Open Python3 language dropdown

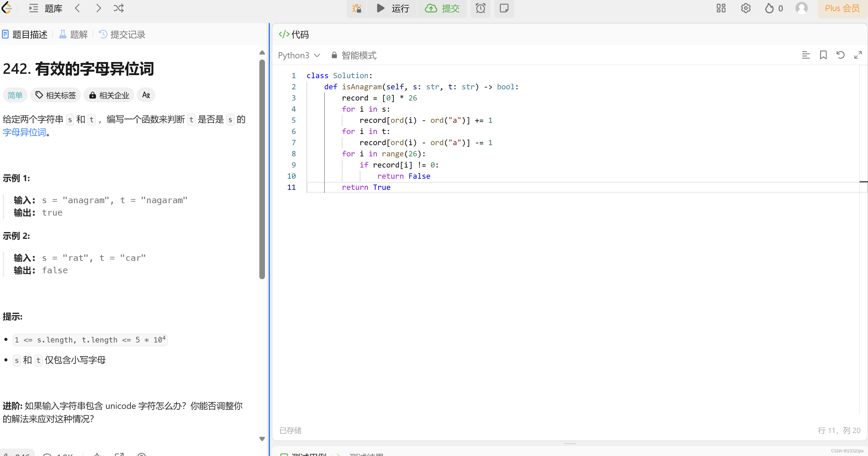point(299,55)
